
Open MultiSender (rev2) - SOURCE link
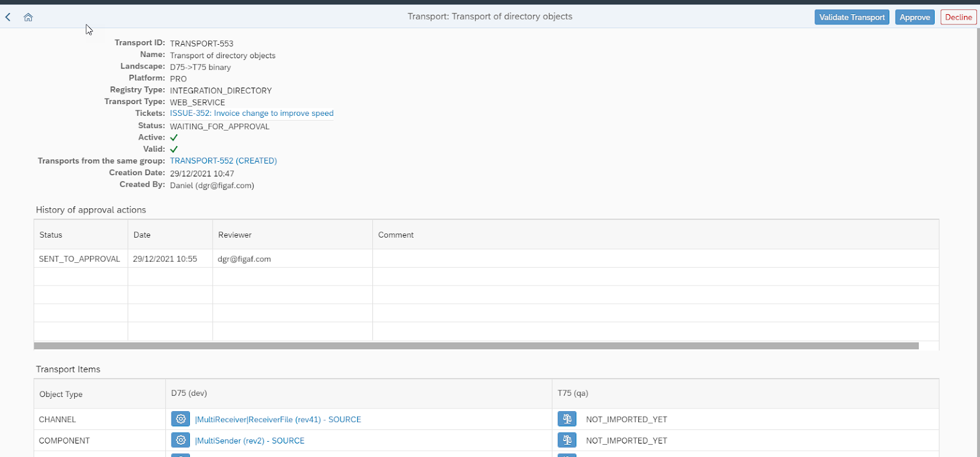[250, 440]
